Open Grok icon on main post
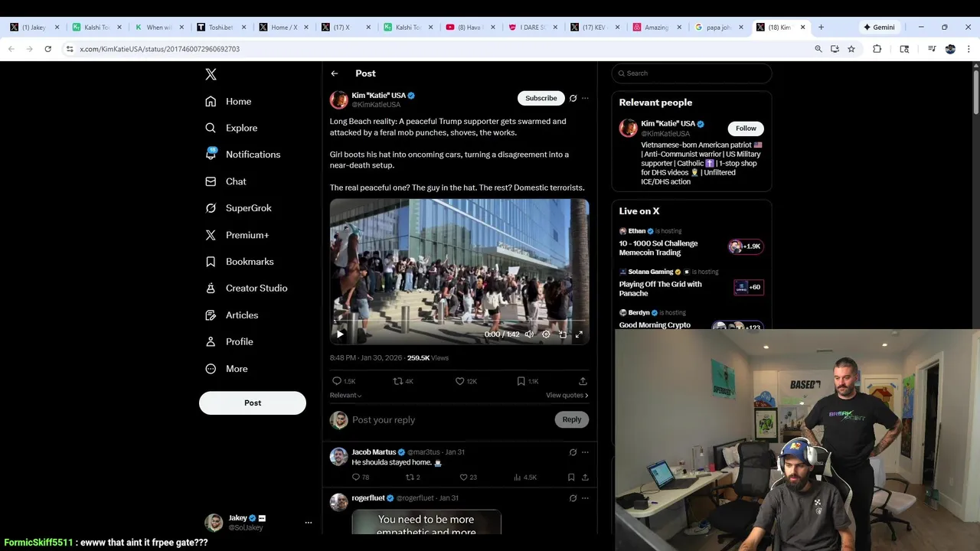 click(573, 98)
